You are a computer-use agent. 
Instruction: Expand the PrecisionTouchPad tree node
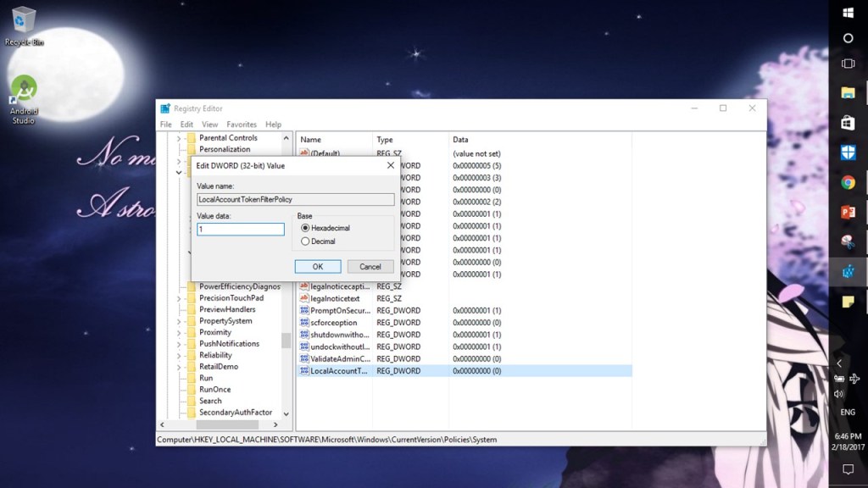[x=179, y=298]
